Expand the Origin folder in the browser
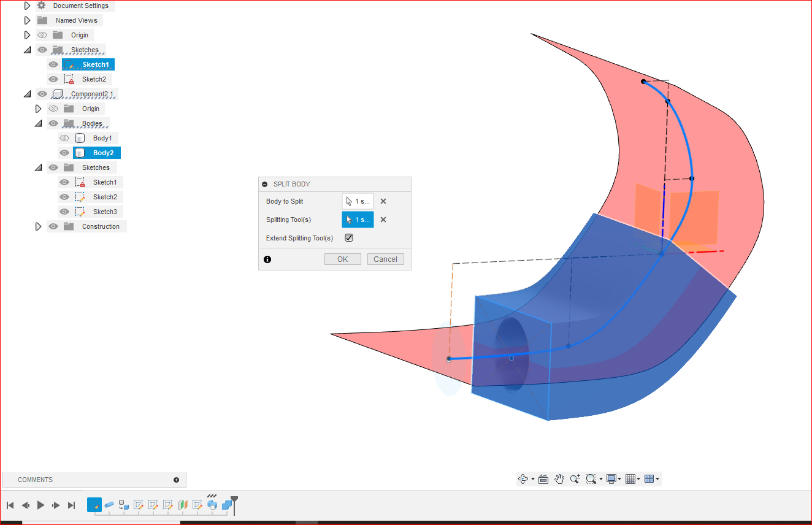The height and width of the screenshot is (525, 812). (27, 35)
